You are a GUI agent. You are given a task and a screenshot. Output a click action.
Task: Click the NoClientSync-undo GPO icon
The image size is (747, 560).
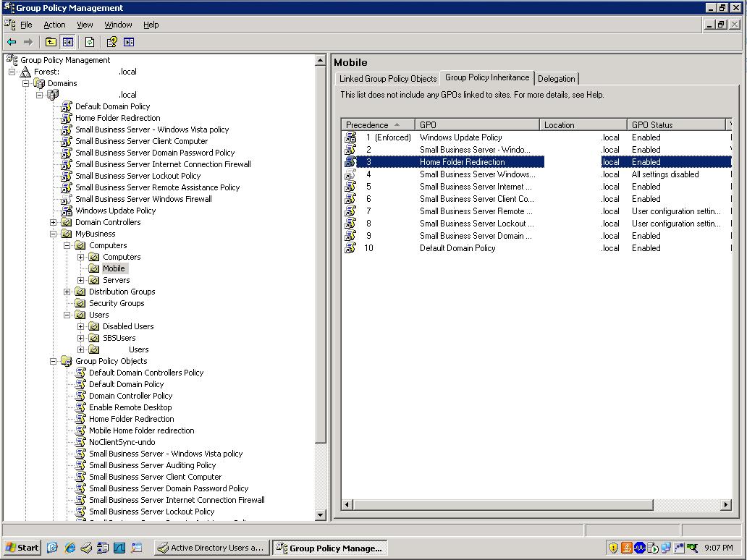click(80, 442)
